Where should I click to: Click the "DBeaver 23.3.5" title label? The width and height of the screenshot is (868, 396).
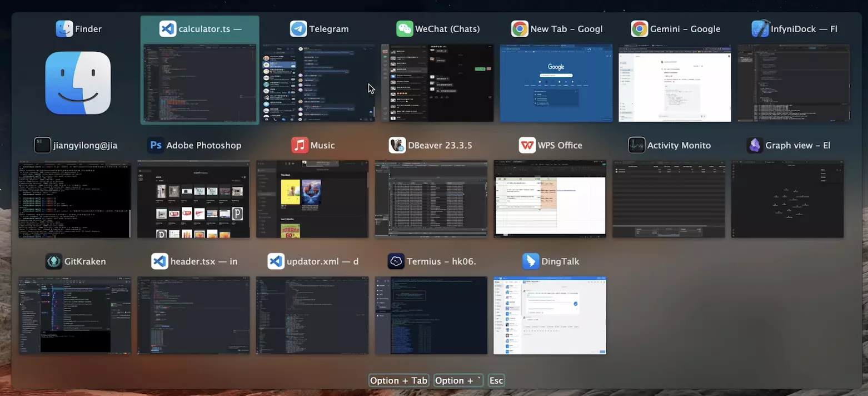tap(440, 145)
